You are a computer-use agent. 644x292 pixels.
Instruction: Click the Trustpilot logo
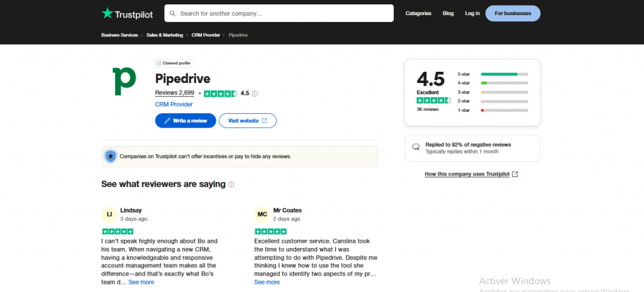point(127,14)
